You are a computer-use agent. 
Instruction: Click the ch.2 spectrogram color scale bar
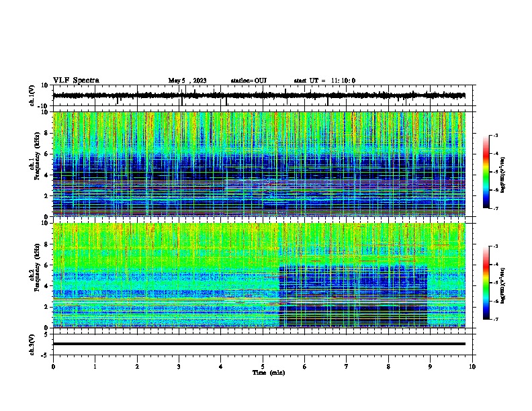[x=486, y=283]
